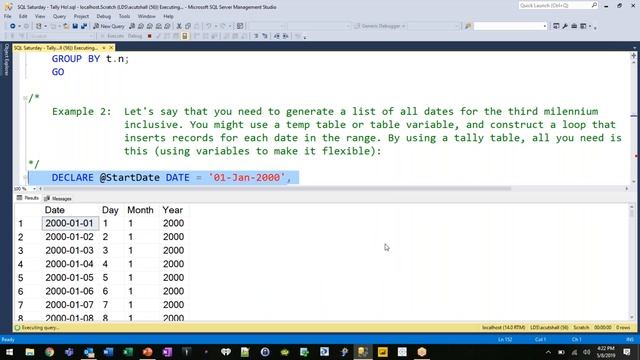The image size is (640, 360).
Task: Click the Windows Start button
Action: (x=9, y=352)
